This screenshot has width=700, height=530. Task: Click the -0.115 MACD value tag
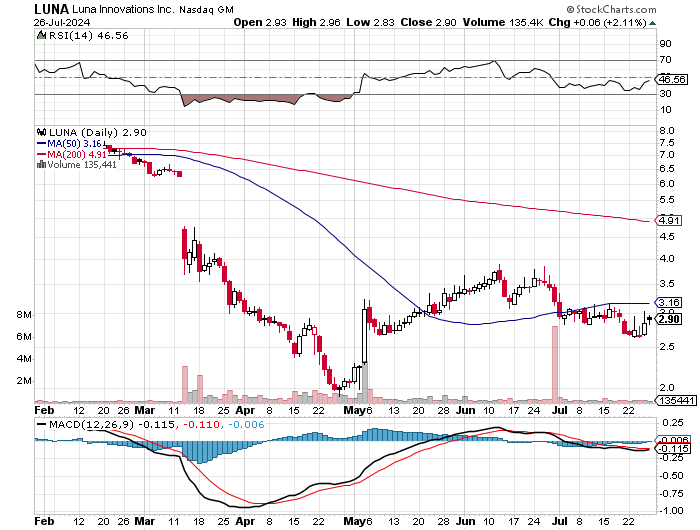(673, 449)
